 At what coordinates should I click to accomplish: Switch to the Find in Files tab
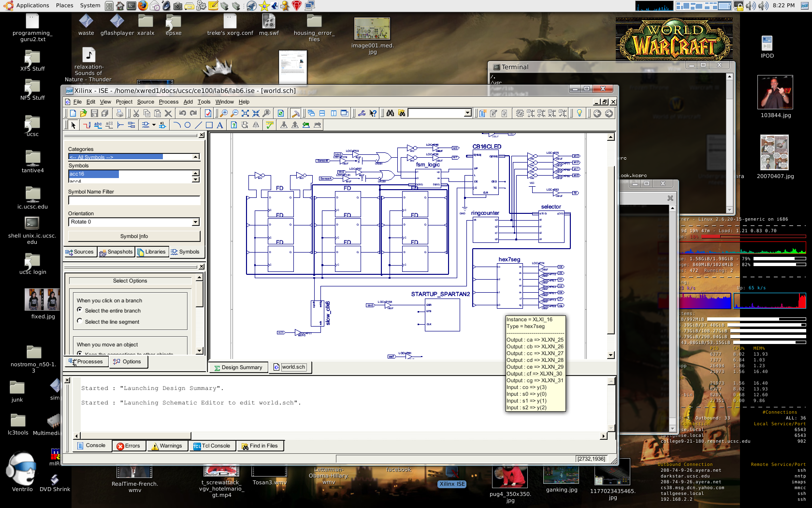coord(260,446)
